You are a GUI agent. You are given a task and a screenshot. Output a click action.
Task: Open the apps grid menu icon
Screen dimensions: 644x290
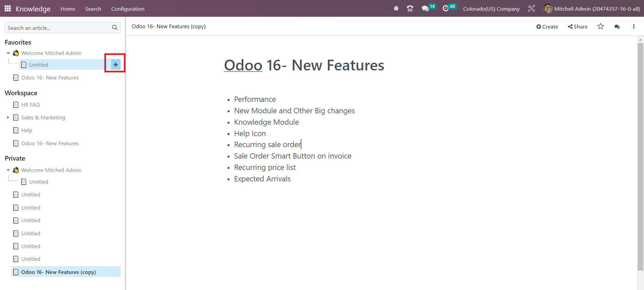pyautogui.click(x=8, y=8)
